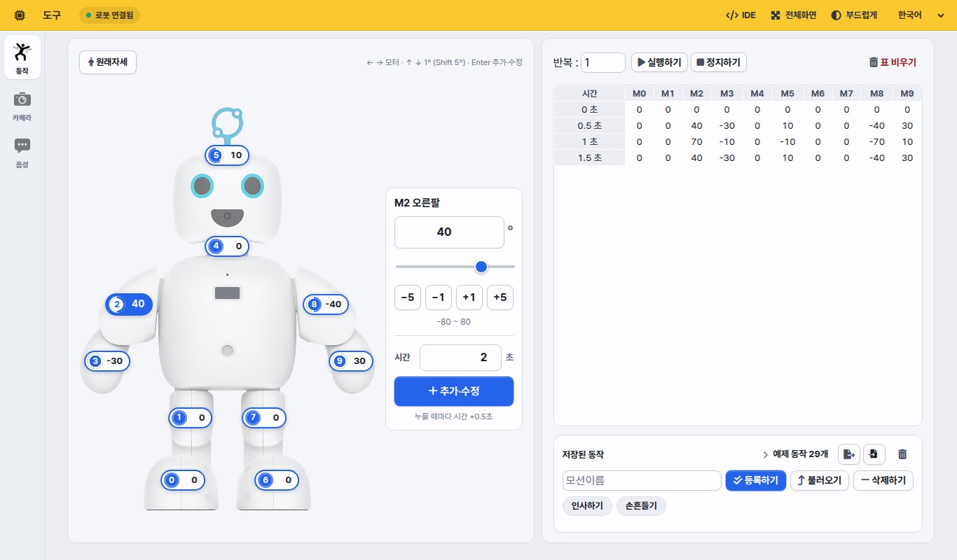Screen dimensions: 957x560
Task: Open the 동작 motion sidebar tab
Action: [x=22, y=57]
